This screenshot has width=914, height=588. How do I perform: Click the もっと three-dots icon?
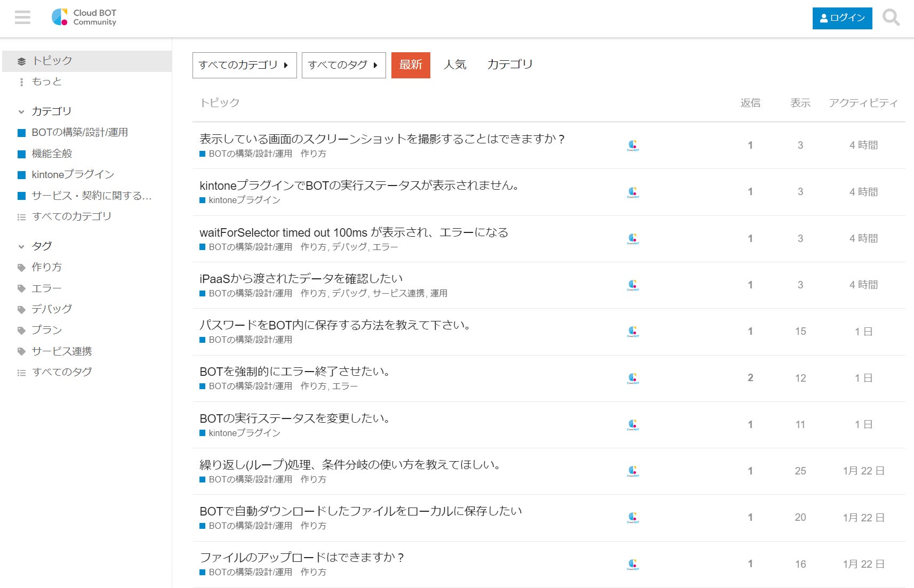tap(21, 82)
